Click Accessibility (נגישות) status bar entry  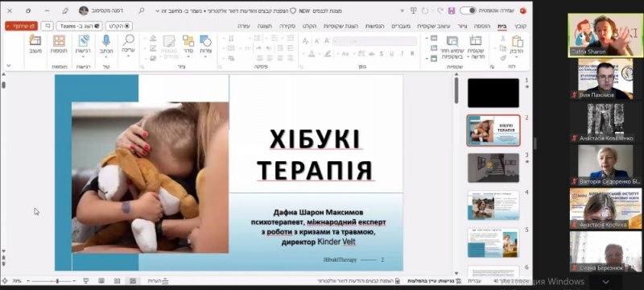click(x=436, y=281)
